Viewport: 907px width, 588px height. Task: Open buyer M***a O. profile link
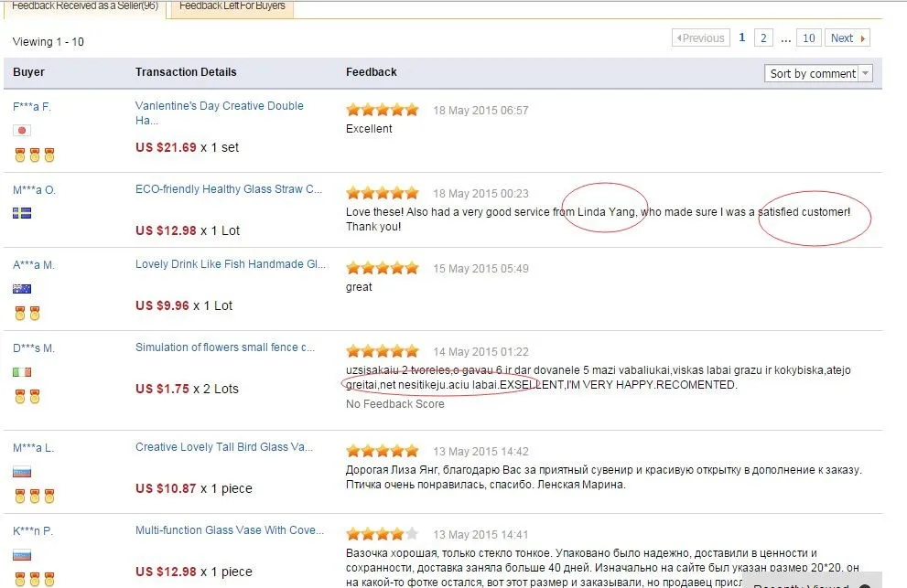[x=34, y=189]
